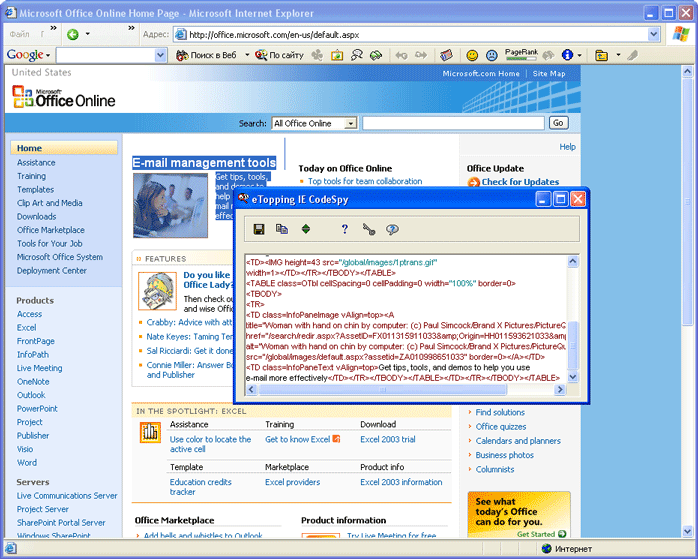Open the All Office Online search scope dropdown
The width and height of the screenshot is (698, 559).
(351, 123)
